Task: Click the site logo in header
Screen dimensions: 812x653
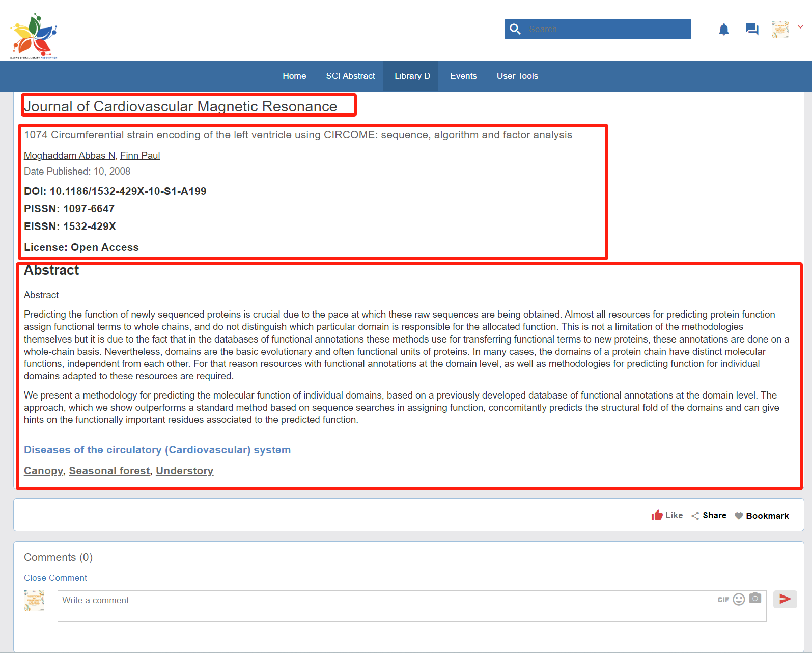Action: coord(34,36)
